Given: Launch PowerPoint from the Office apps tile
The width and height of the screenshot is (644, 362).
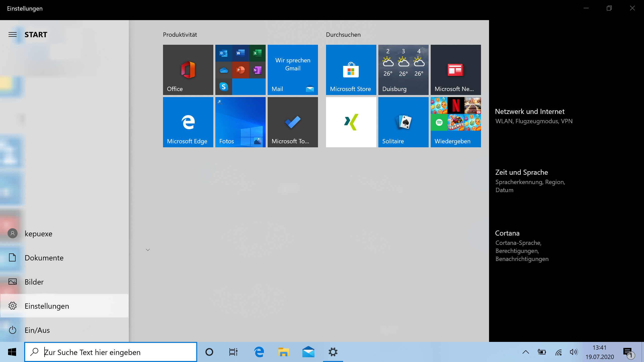Looking at the screenshot, I should [x=240, y=70].
